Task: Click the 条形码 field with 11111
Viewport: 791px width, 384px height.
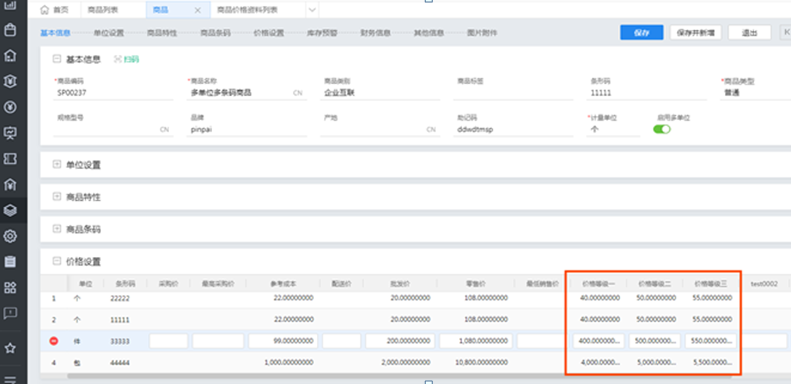Action: 647,93
